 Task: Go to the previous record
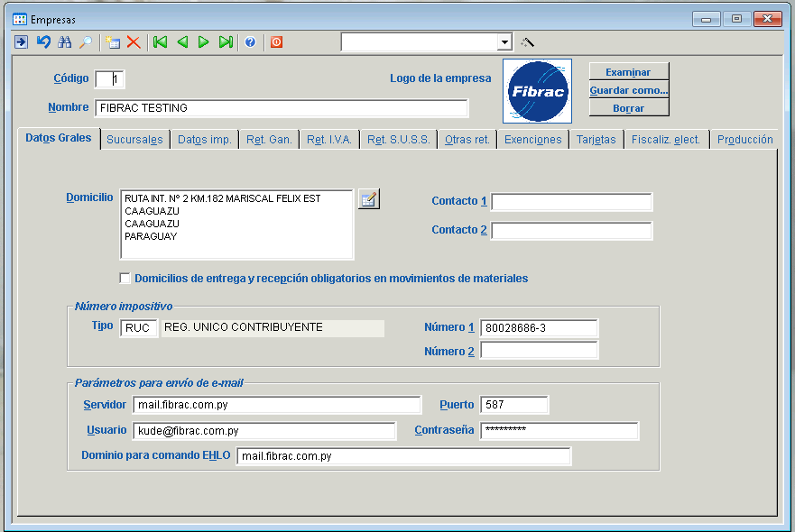click(x=182, y=42)
